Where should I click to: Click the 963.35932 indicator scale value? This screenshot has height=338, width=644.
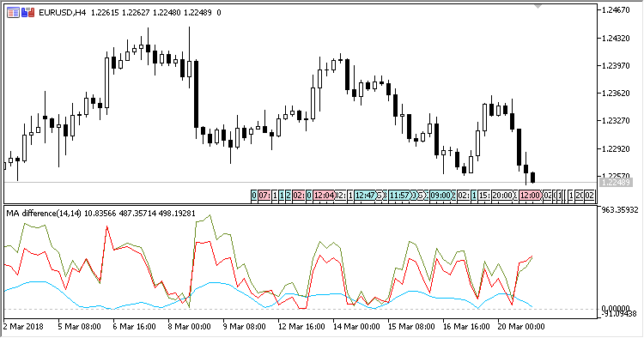point(620,210)
